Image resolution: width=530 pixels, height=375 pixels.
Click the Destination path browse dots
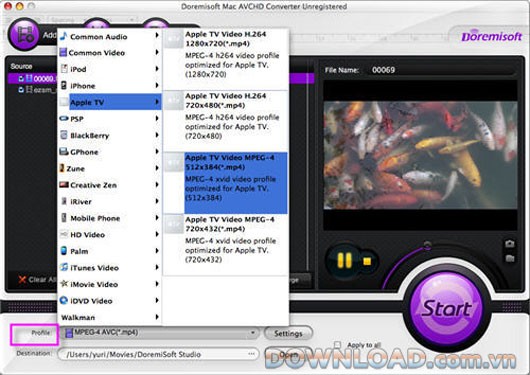click(x=251, y=354)
